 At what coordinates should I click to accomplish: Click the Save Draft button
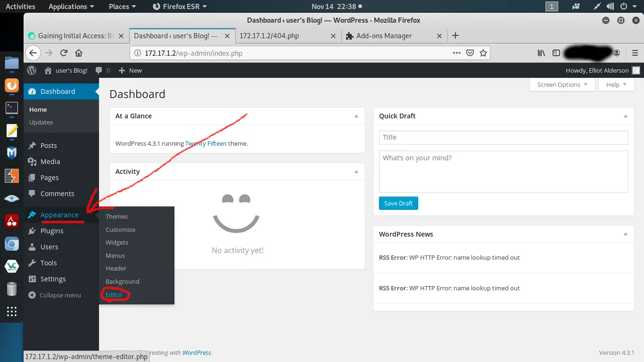tap(398, 203)
